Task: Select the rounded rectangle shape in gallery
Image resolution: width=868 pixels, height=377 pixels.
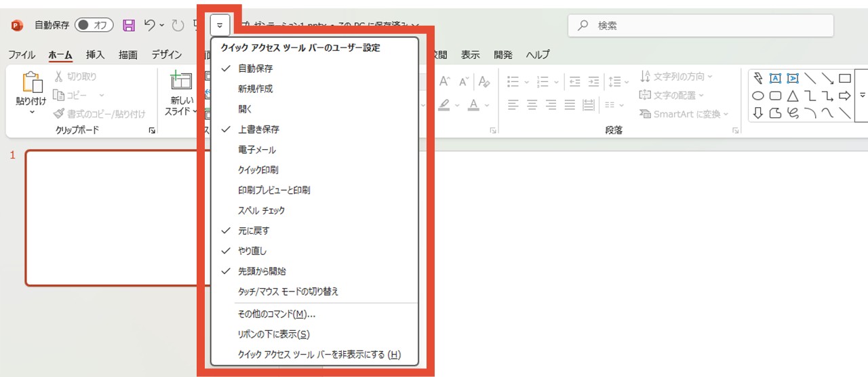Action: pos(775,96)
